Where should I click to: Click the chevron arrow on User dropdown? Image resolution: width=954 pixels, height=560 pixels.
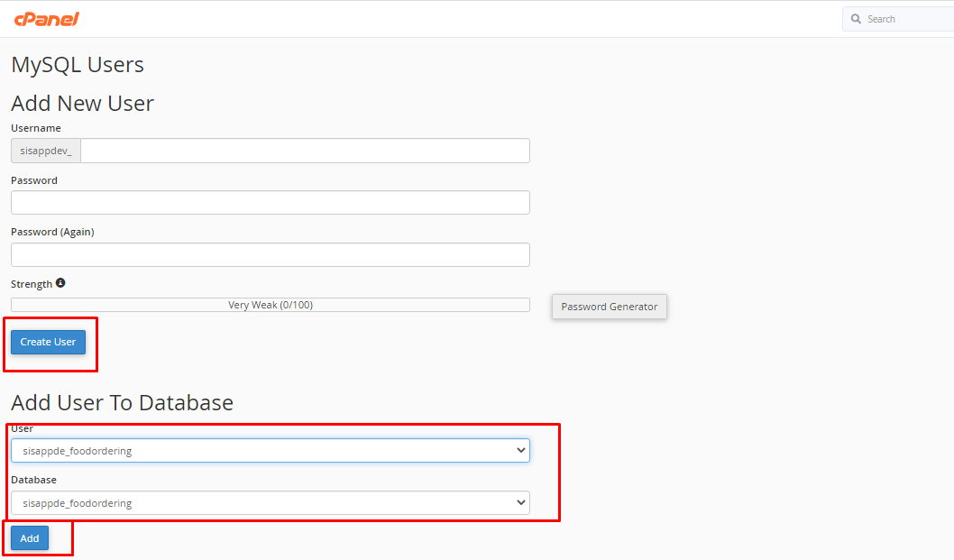click(521, 451)
